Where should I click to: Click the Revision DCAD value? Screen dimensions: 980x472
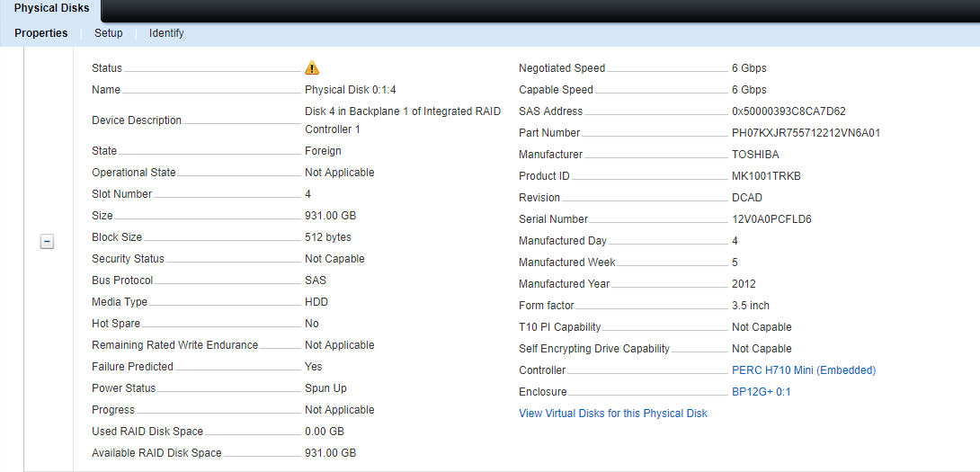747,198
